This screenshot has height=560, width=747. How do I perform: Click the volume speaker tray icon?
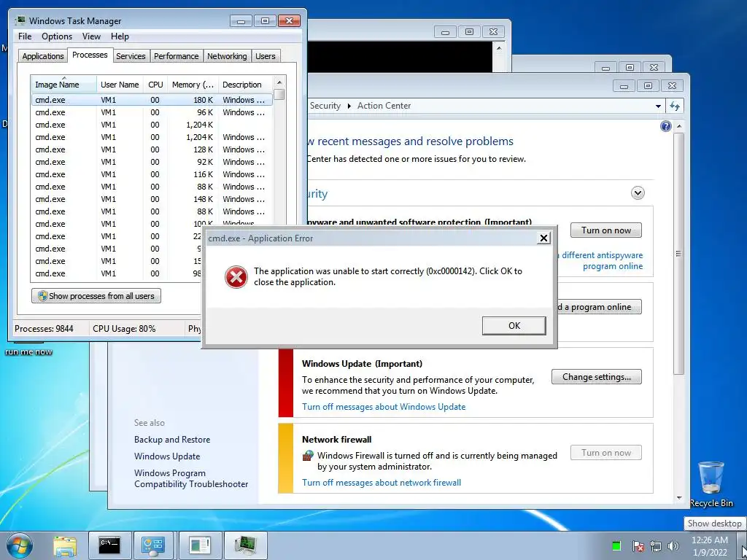coord(673,546)
